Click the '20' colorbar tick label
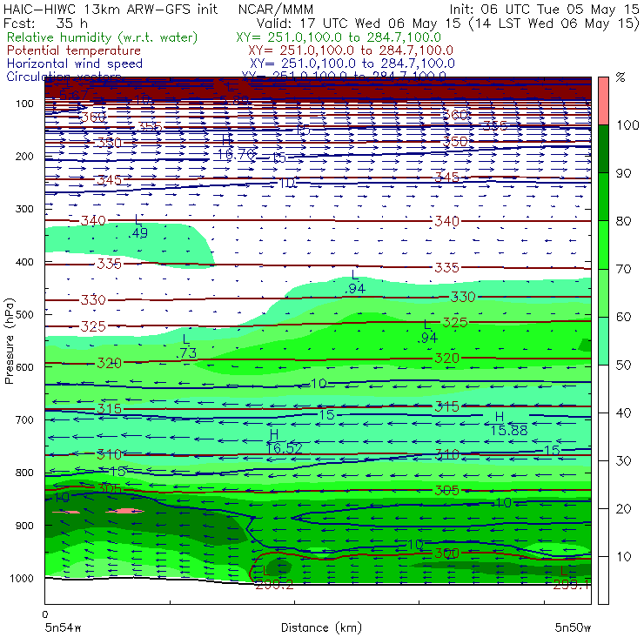 (x=623, y=509)
